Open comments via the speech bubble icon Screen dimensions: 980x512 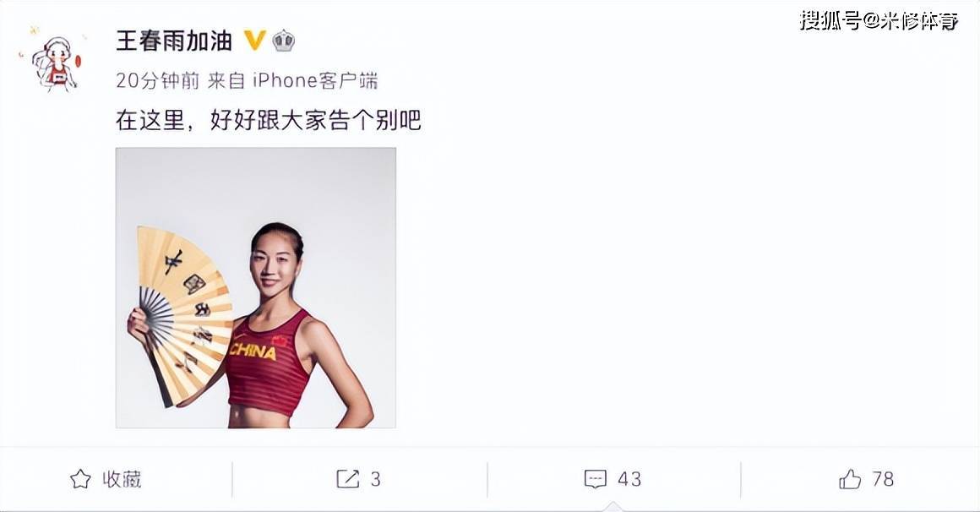[595, 479]
